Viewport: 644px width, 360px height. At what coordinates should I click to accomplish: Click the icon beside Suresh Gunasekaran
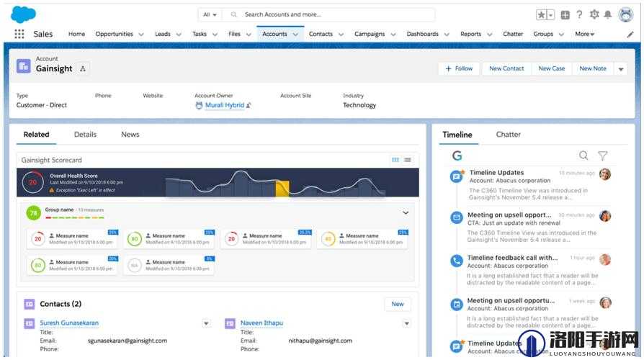point(29,323)
